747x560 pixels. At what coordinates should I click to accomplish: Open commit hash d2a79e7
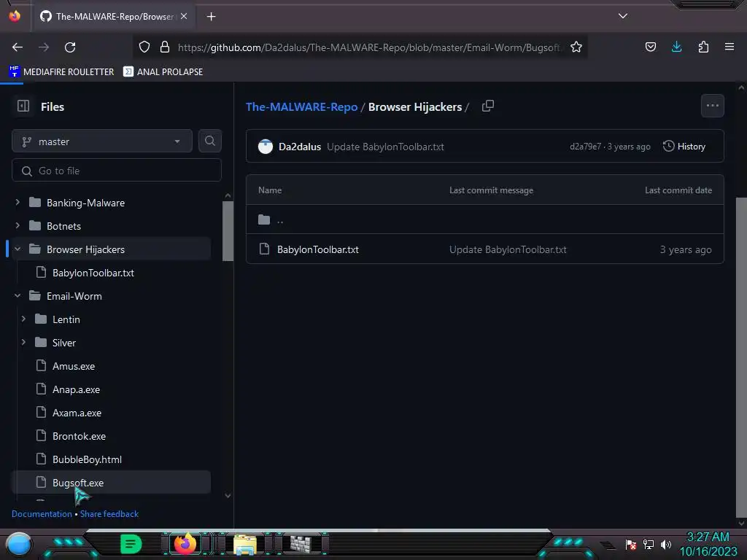click(x=586, y=147)
